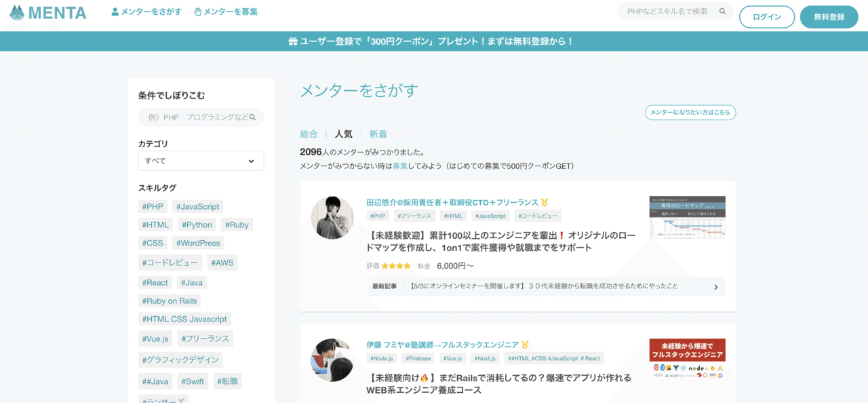Switch to the 新着 sort tab

(378, 134)
